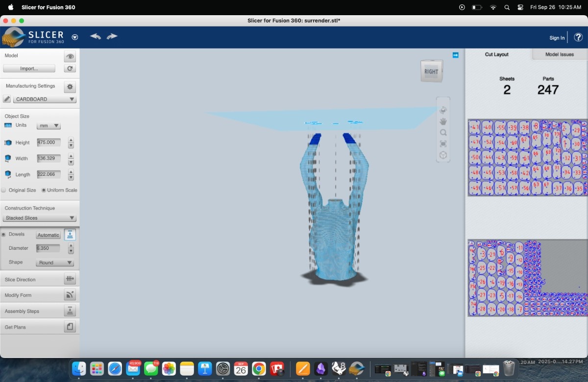This screenshot has height=382, width=588.
Task: Select the Orbit navigation tool
Action: point(443,110)
